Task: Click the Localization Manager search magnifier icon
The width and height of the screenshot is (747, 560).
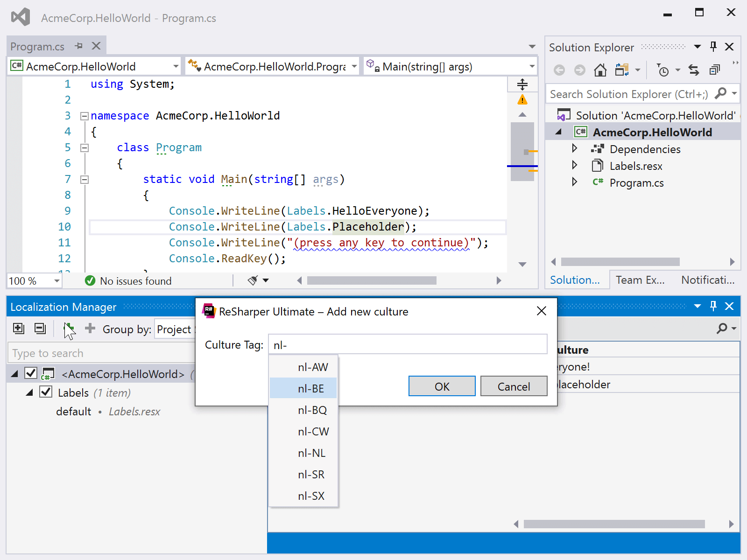Action: (722, 329)
